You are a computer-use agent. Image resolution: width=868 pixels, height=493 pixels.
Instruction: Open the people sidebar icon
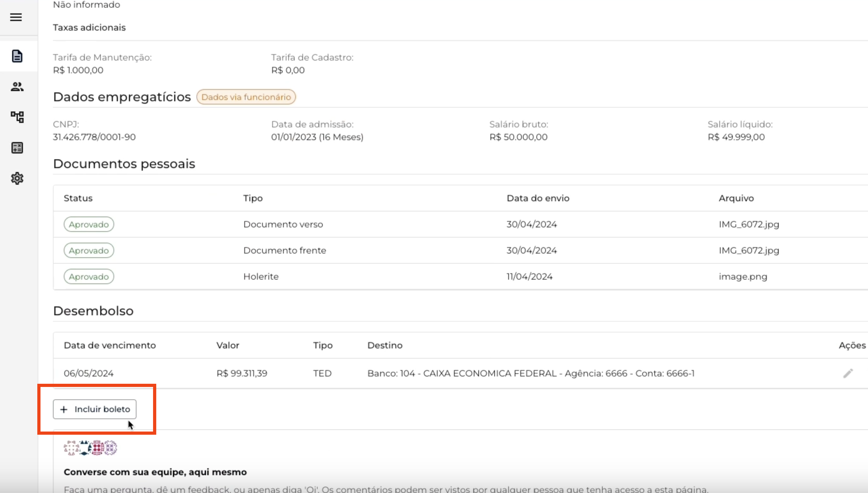[17, 87]
